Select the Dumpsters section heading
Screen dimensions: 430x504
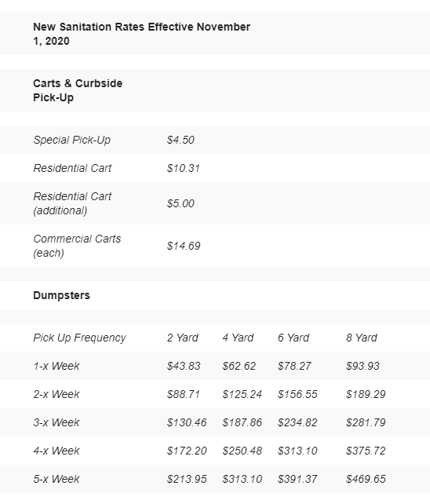tap(61, 295)
